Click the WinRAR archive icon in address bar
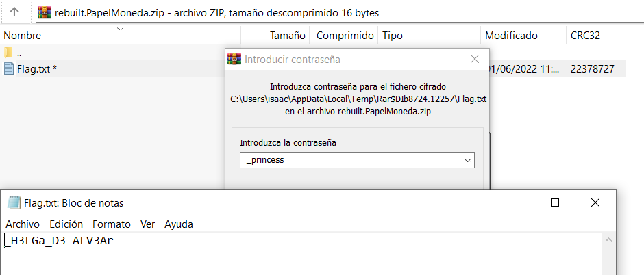644x275 pixels. (44, 12)
